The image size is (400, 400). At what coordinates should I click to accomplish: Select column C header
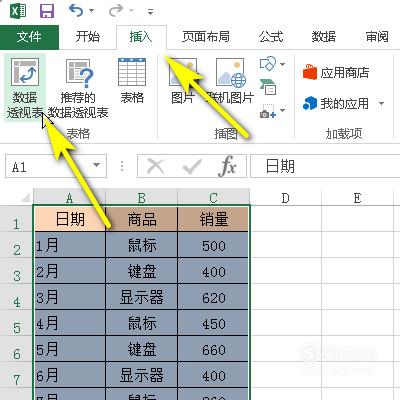(214, 198)
